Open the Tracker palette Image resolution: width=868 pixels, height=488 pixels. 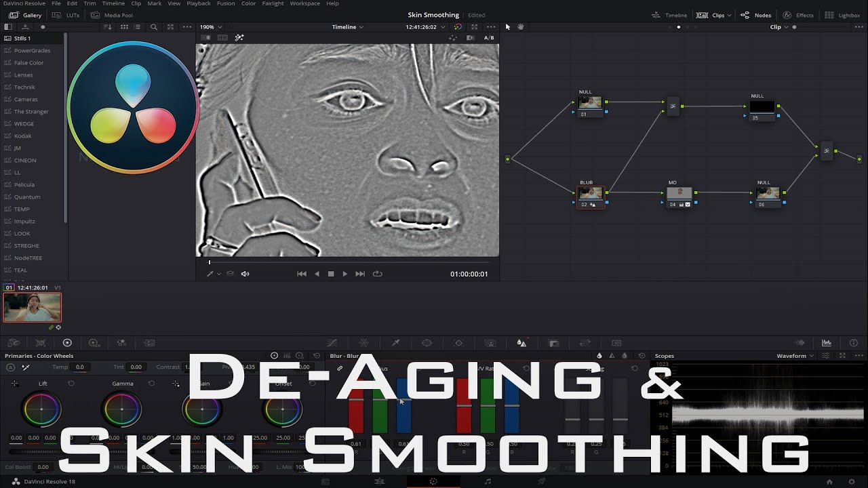pyautogui.click(x=458, y=343)
